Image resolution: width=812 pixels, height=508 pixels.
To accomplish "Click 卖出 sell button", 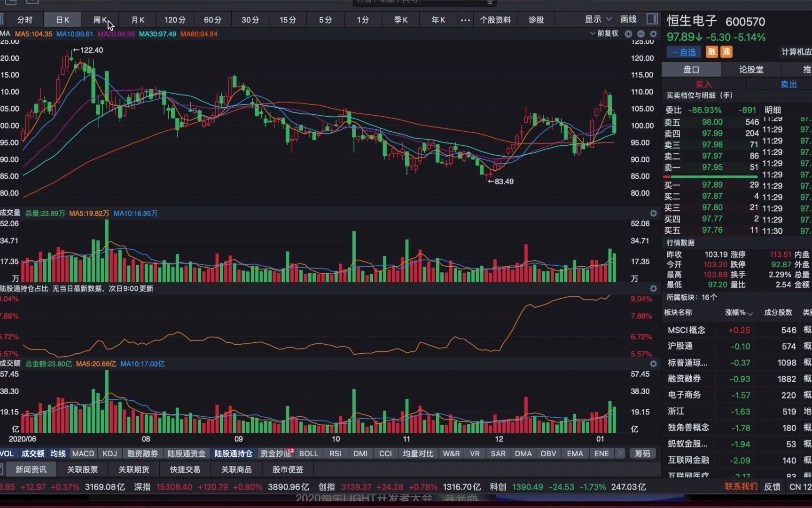I will click(789, 84).
